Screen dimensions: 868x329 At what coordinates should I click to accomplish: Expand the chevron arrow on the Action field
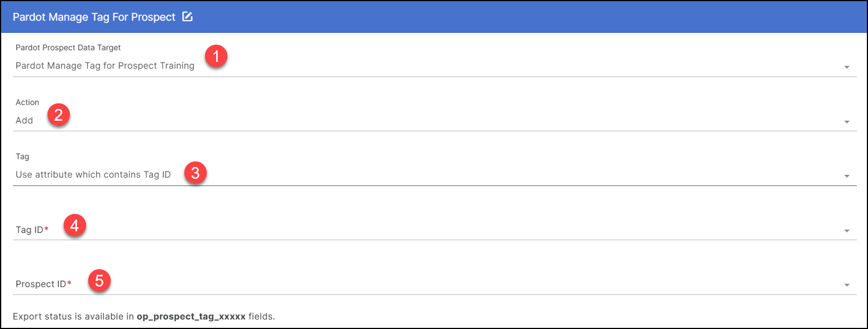[x=847, y=121]
